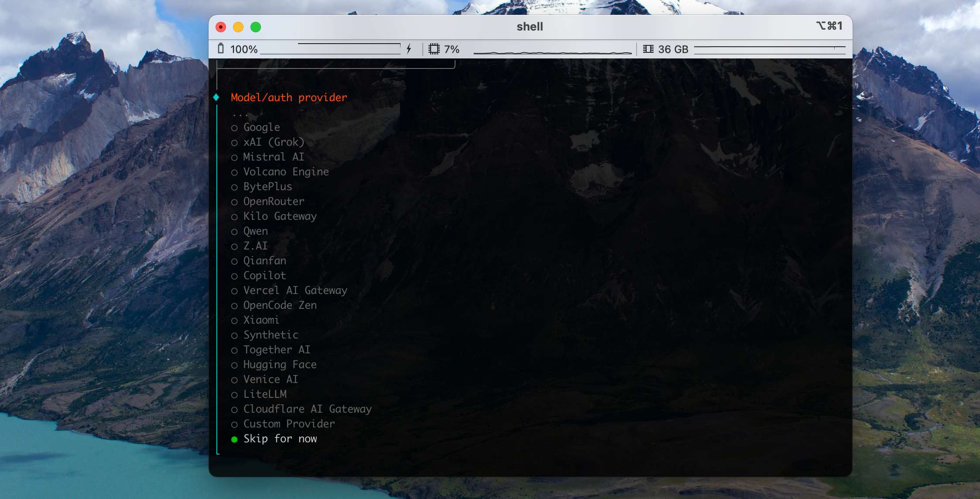Choose Mistral AI as the provider

pos(274,157)
